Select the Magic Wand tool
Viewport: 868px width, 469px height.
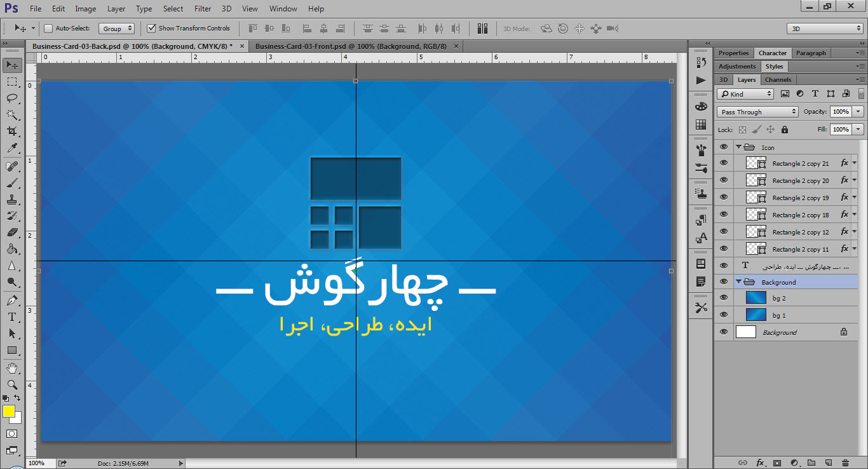(x=12, y=114)
